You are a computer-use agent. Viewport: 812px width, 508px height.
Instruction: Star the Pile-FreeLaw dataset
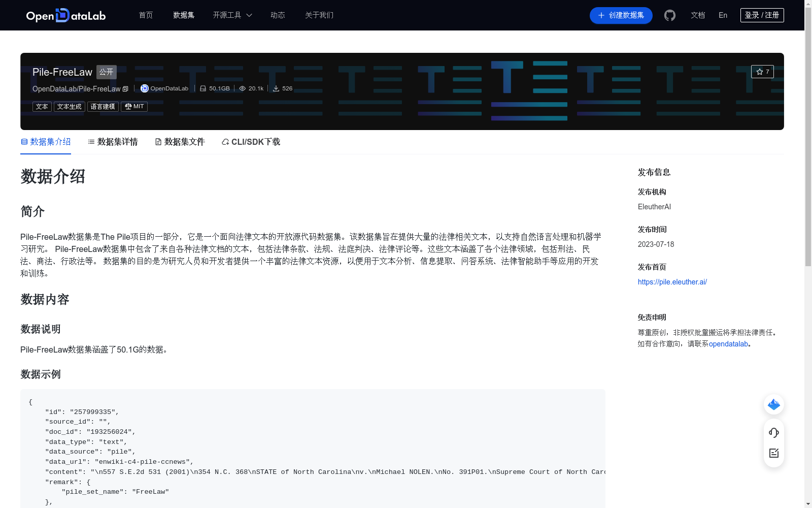tap(762, 72)
